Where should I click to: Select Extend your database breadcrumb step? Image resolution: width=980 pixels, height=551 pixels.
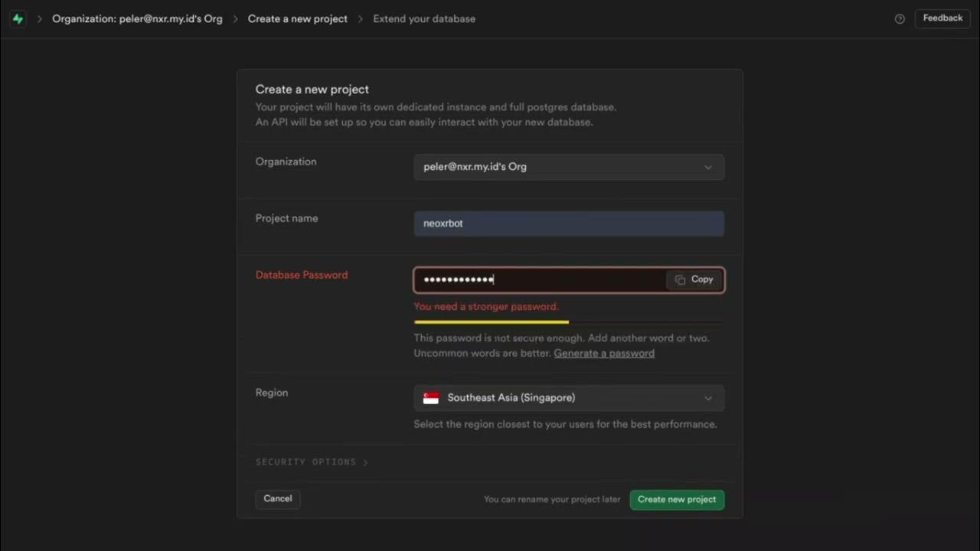tap(424, 19)
